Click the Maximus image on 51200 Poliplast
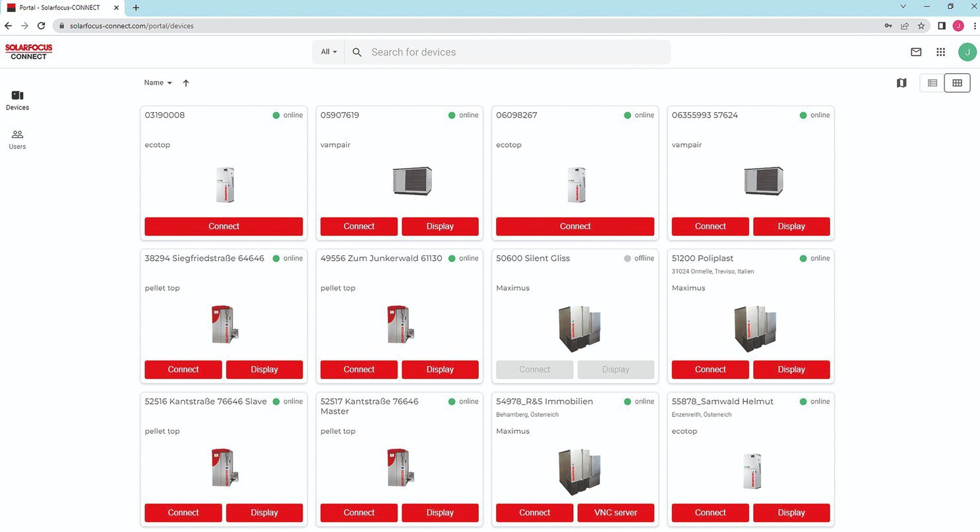The height and width of the screenshot is (532, 980). click(x=755, y=329)
